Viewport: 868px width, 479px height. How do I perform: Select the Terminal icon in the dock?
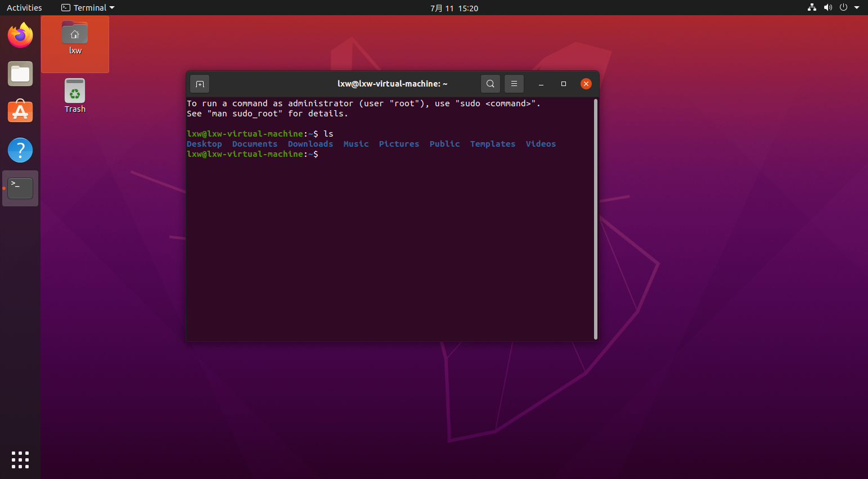(x=20, y=188)
